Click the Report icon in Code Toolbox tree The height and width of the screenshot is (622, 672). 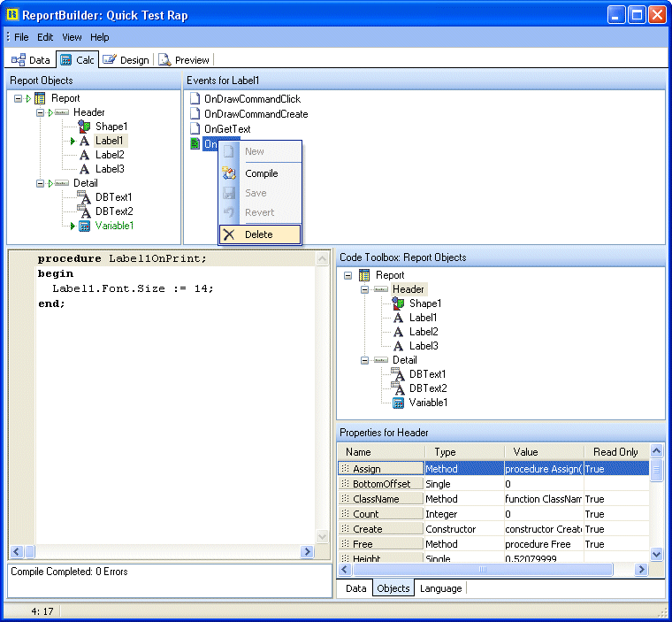pos(364,275)
